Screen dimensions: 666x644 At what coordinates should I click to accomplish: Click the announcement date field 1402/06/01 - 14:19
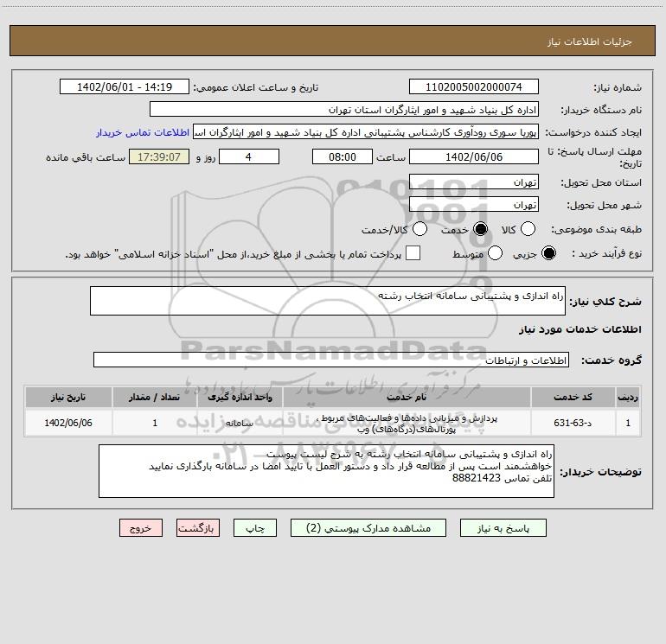click(125, 87)
